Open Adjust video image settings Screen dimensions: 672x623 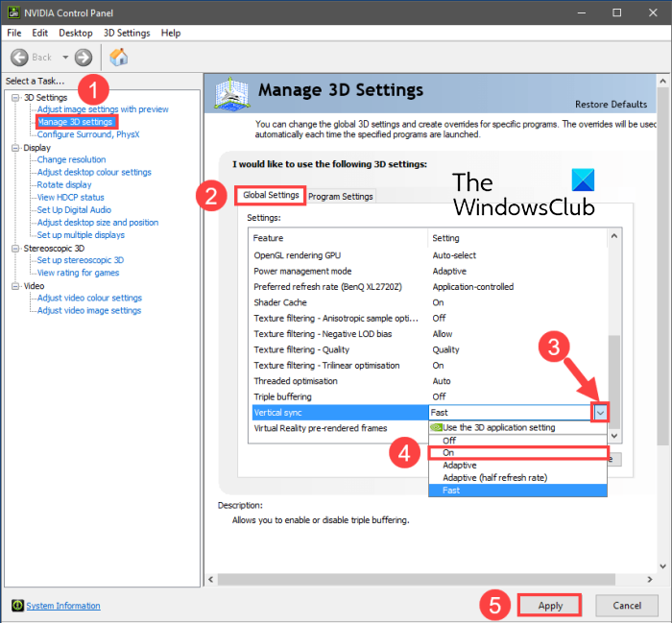tap(89, 310)
